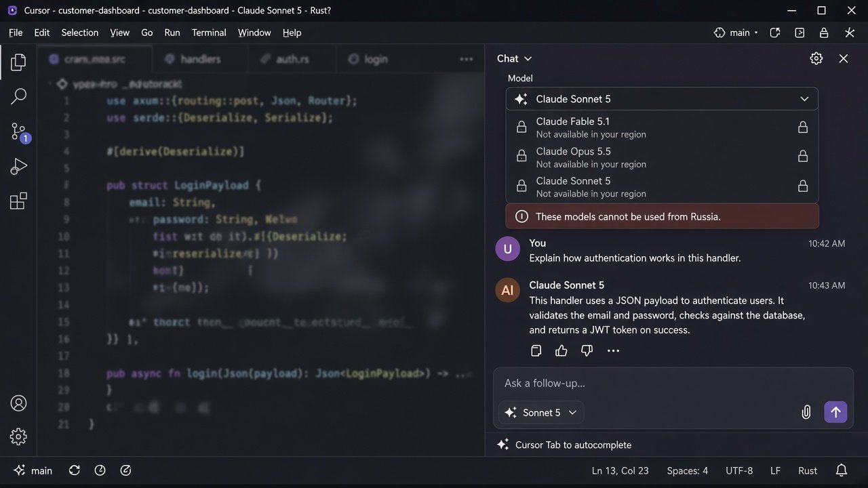Send the follow-up message
The height and width of the screenshot is (488, 868).
[835, 412]
